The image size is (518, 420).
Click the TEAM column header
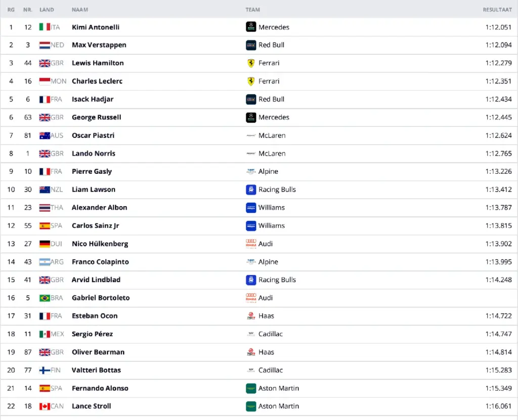253,10
